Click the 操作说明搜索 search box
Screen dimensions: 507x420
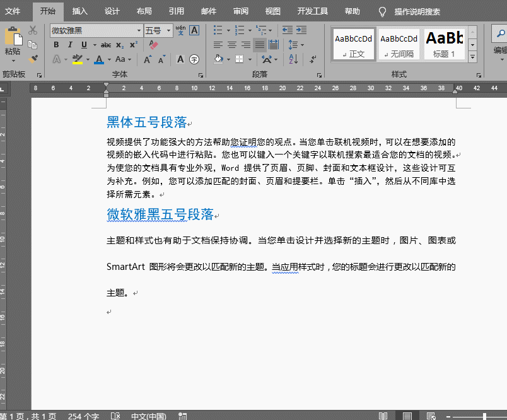417,12
